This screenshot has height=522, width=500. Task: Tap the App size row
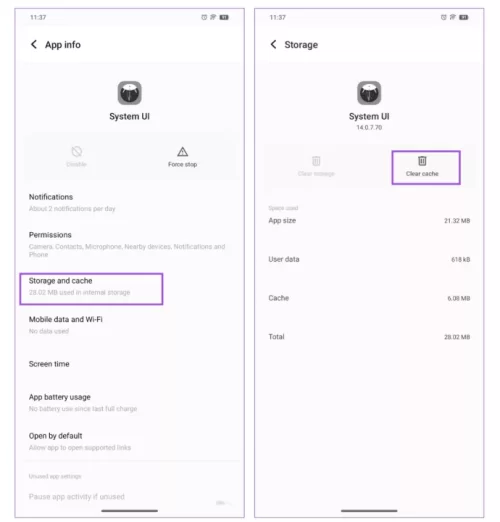pos(369,221)
